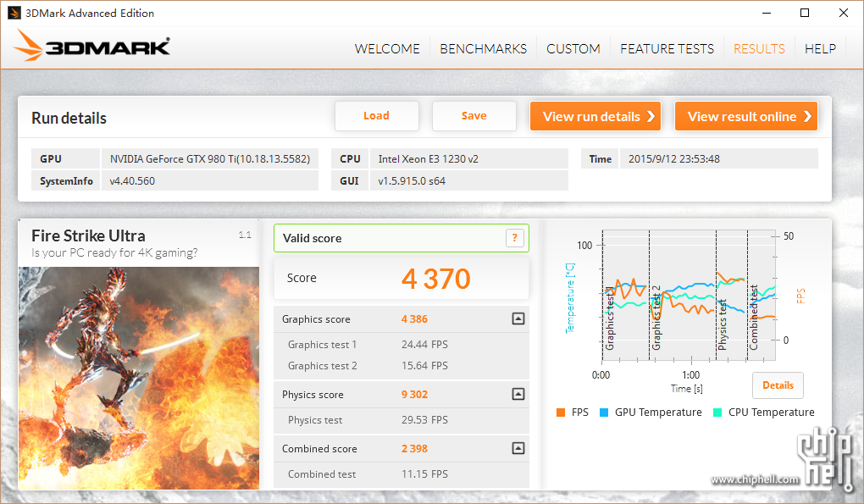
Task: Open View run details
Action: (595, 116)
